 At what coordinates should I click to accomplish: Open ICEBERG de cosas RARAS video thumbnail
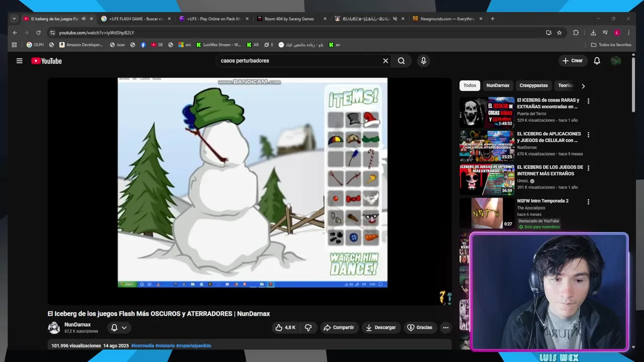pyautogui.click(x=487, y=112)
